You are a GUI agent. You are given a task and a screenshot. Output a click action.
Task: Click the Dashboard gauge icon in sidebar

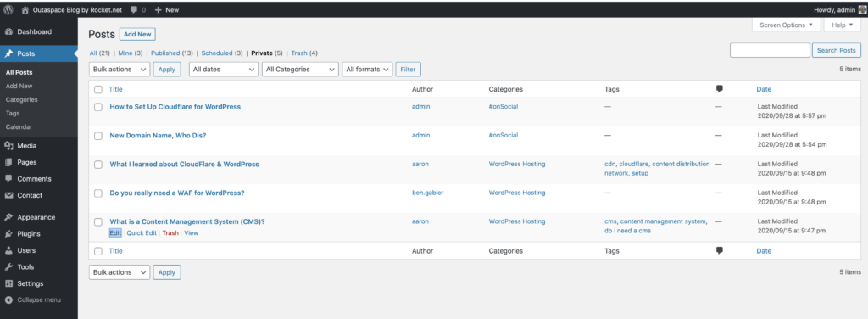(8, 32)
